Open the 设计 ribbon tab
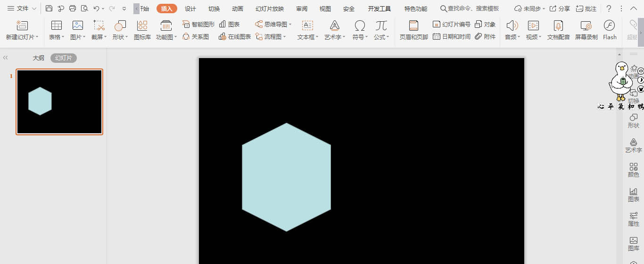The image size is (644, 264). click(190, 9)
